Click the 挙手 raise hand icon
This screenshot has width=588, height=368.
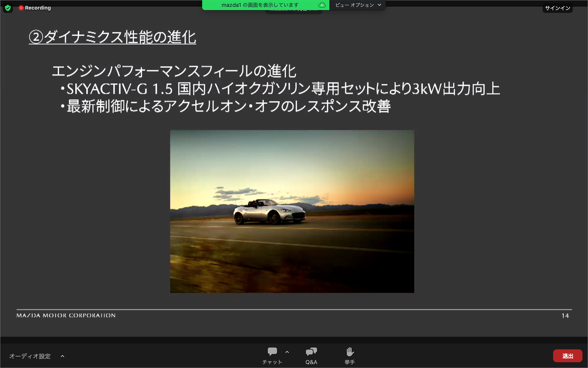pos(349,355)
